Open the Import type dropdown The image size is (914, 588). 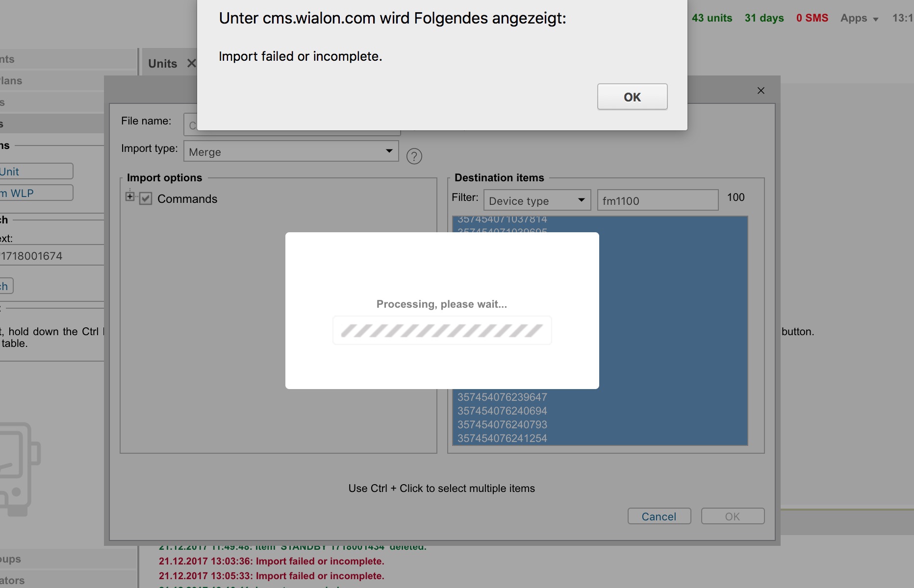coord(291,151)
